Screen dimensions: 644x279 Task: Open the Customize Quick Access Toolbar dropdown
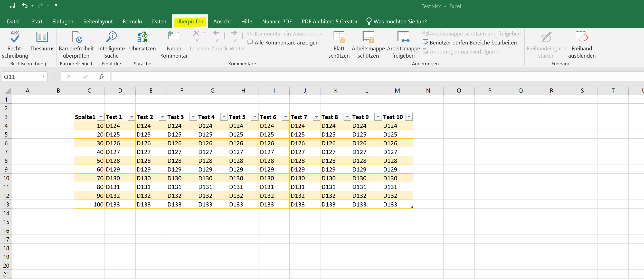56,5
